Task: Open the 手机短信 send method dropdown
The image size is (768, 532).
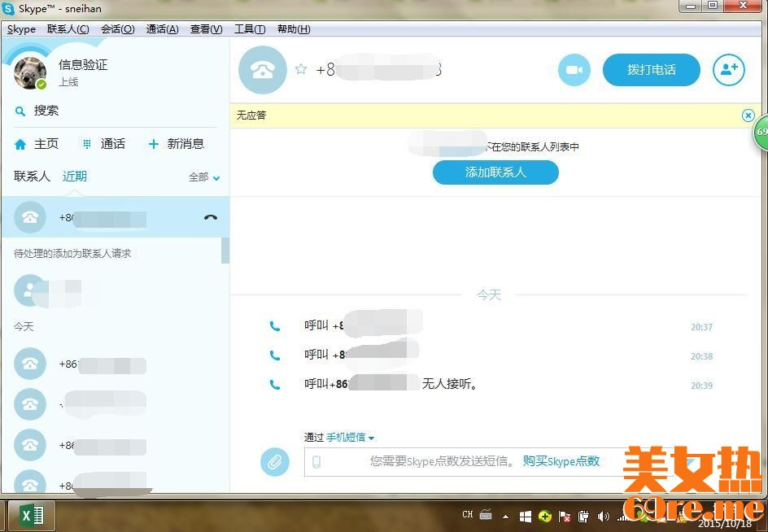Action: click(x=351, y=438)
